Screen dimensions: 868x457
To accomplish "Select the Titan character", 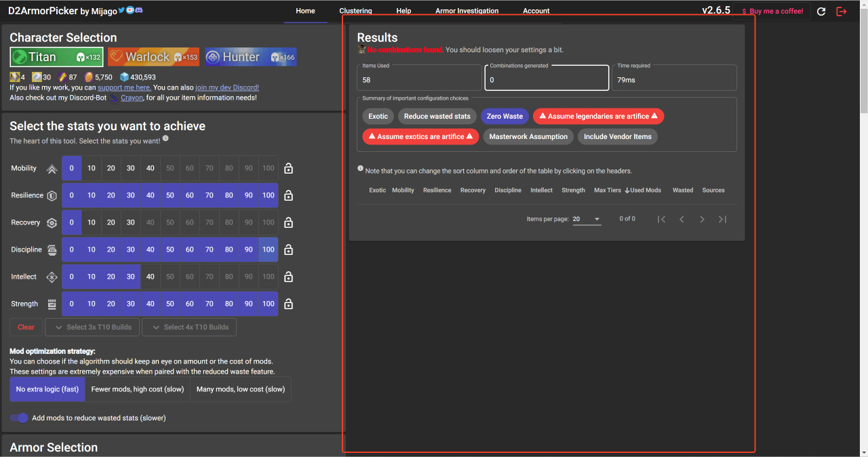I will coord(57,57).
